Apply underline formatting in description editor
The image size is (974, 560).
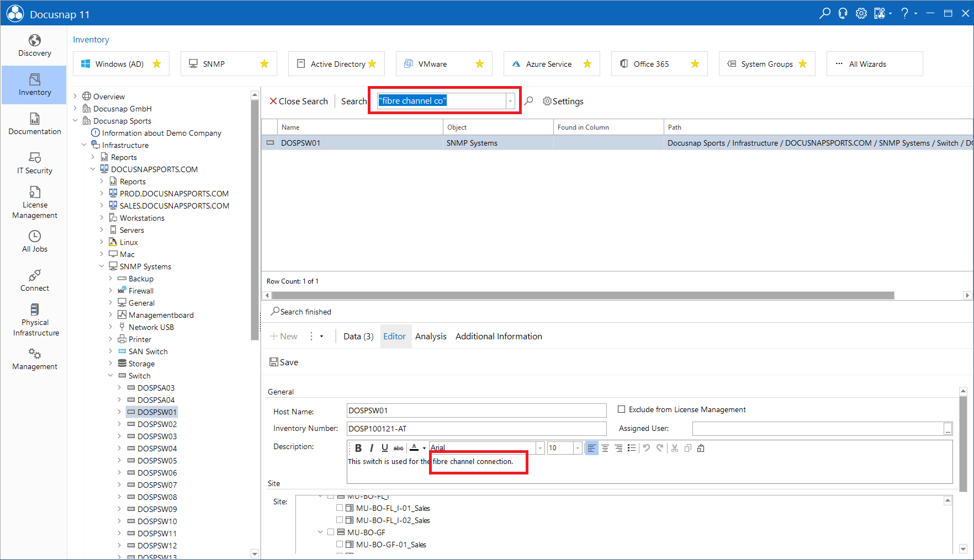[385, 448]
